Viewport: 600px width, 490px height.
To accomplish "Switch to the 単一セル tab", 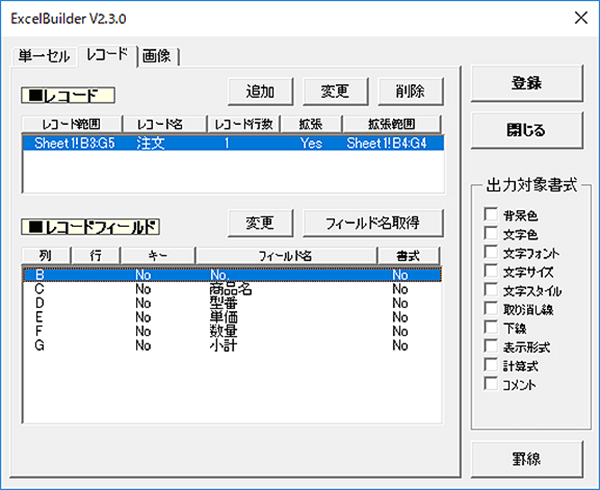I will point(44,57).
